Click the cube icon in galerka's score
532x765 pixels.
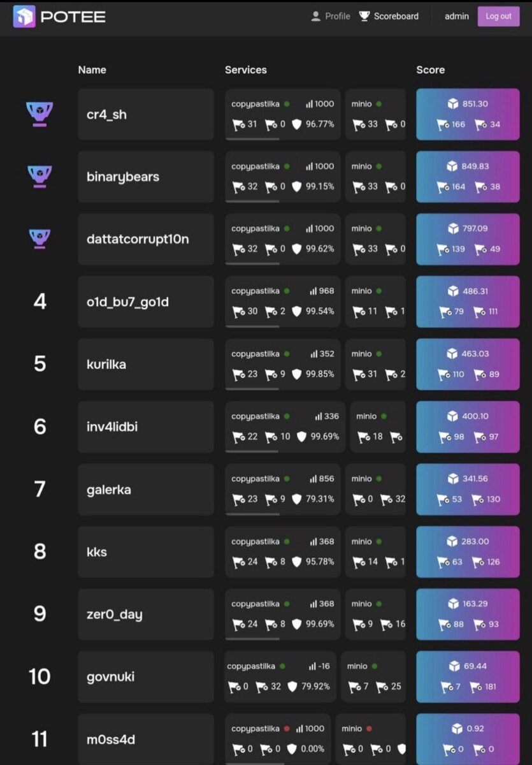(x=453, y=478)
